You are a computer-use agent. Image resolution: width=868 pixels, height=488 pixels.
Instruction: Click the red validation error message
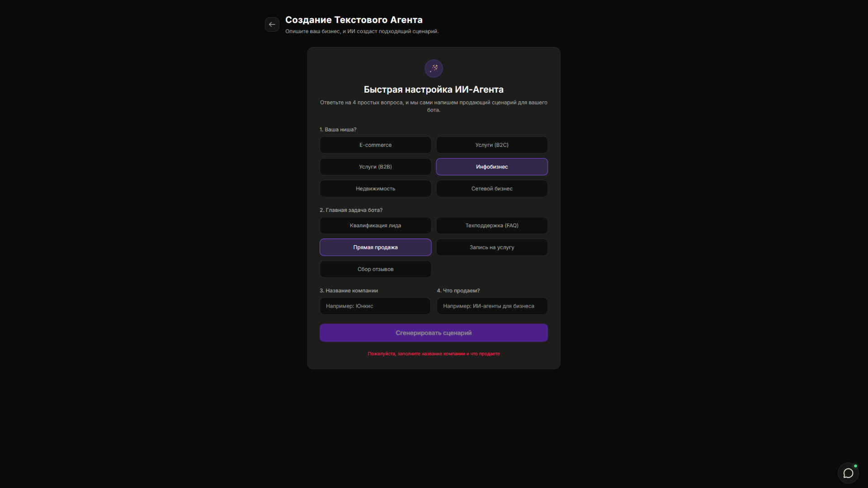click(434, 354)
